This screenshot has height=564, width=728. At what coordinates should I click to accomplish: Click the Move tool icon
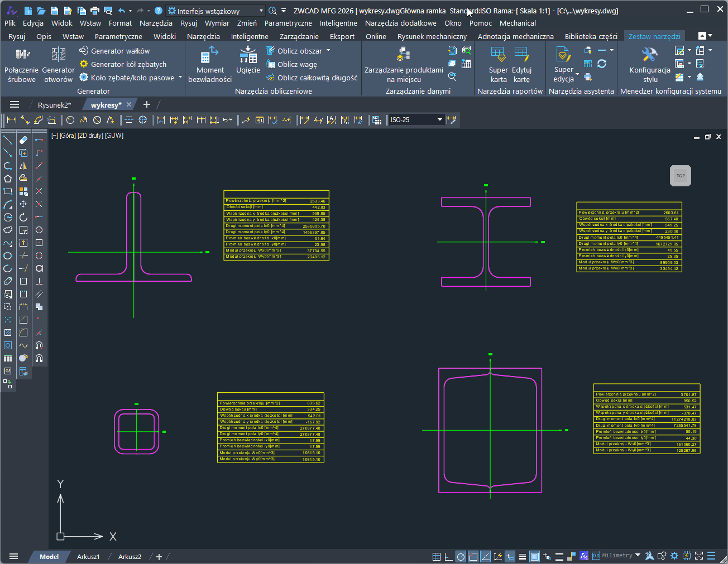[23, 204]
